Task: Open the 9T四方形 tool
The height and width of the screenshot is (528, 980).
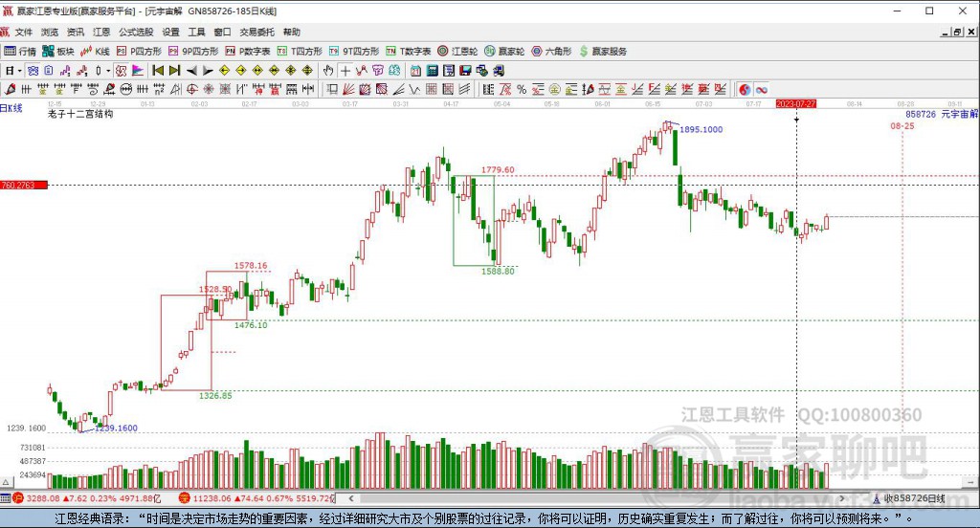Action: tap(354, 52)
